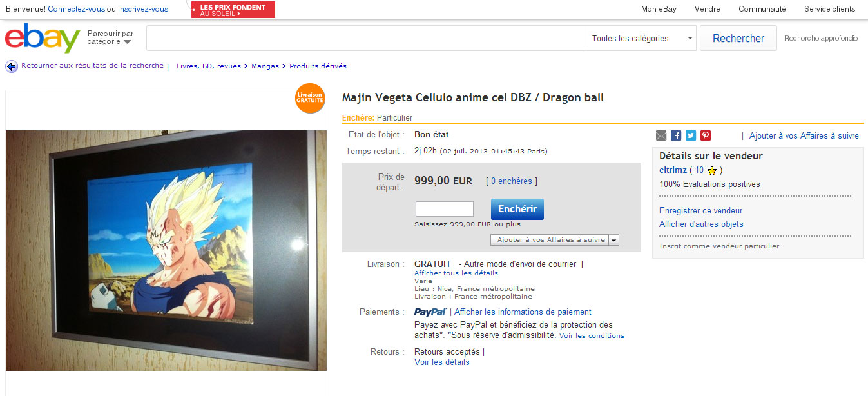Screen dimensions: 868x396
Task: Click the Rechercher button
Action: point(738,38)
